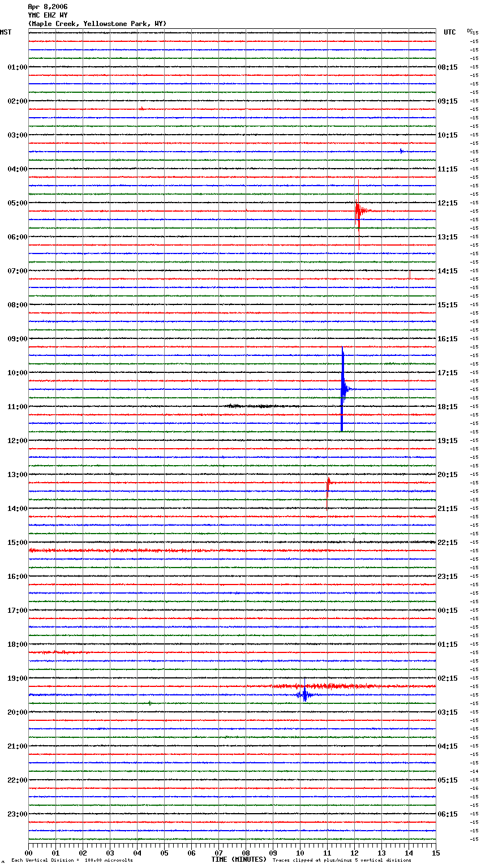Screen dimensions: 481x868
Task: Select the 15:00 MST row label
Action: coord(17,542)
